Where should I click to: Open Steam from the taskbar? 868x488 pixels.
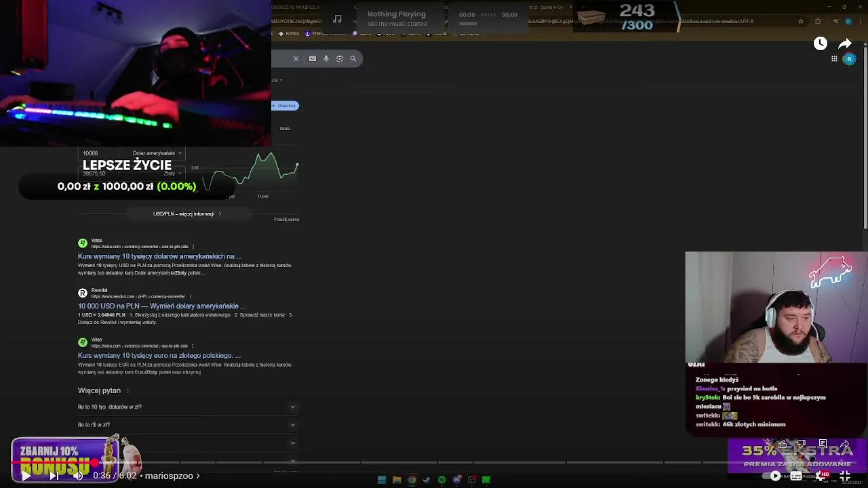427,480
